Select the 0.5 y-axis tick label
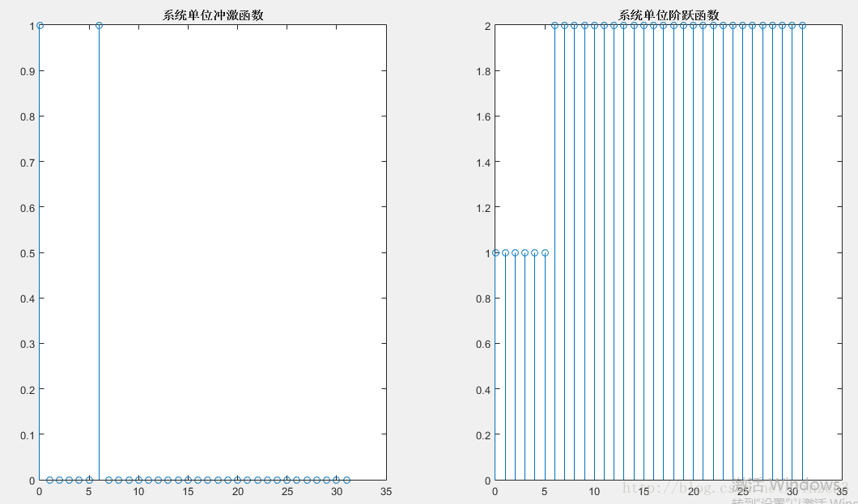 pyautogui.click(x=28, y=253)
